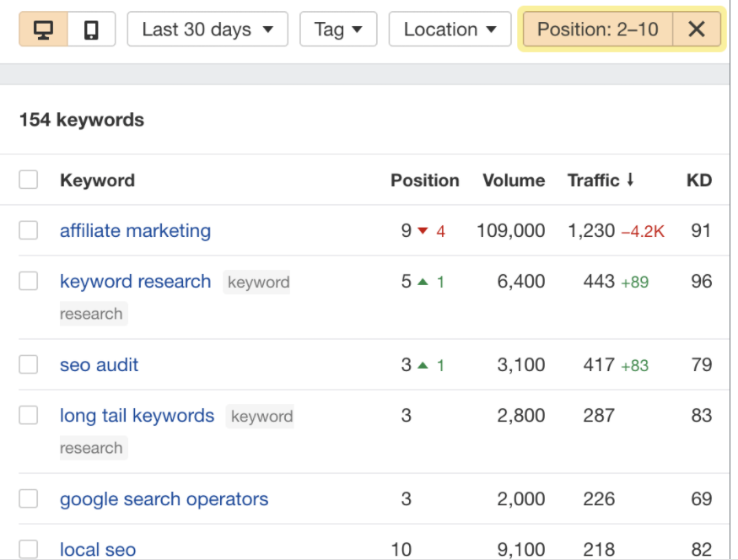This screenshot has width=738, height=560.
Task: Tick the select-all keywords checkbox
Action: pyautogui.click(x=29, y=180)
